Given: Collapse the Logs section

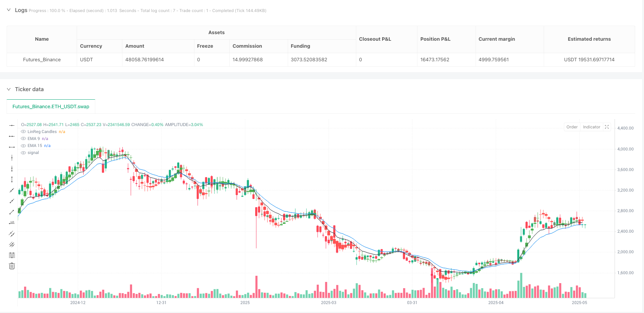Looking at the screenshot, I should [9, 10].
